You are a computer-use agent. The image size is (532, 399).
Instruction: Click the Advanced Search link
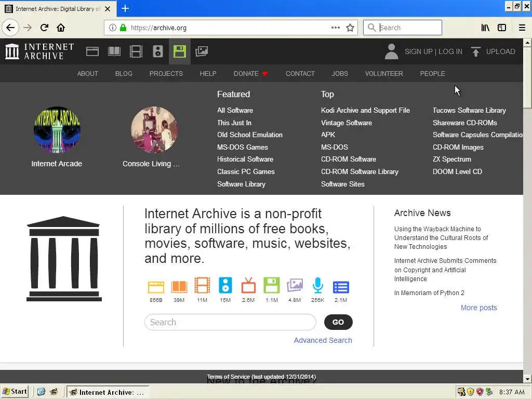click(x=323, y=340)
